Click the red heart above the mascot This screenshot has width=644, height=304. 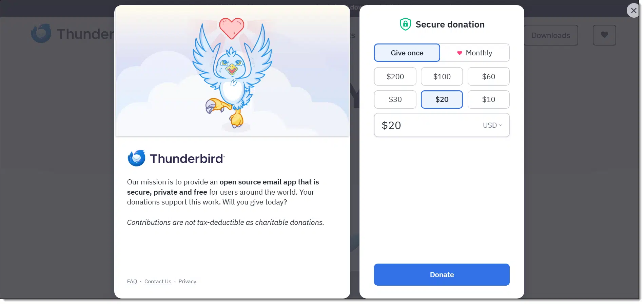click(232, 28)
